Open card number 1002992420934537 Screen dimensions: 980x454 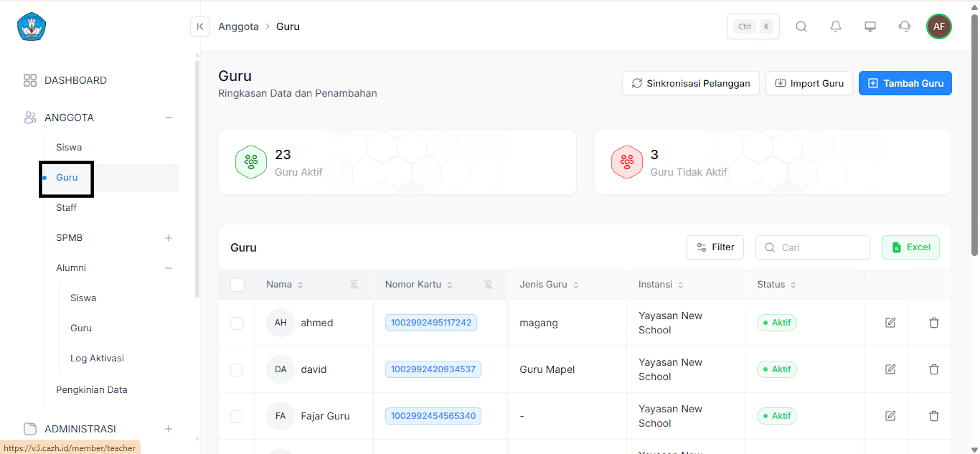[x=433, y=370]
